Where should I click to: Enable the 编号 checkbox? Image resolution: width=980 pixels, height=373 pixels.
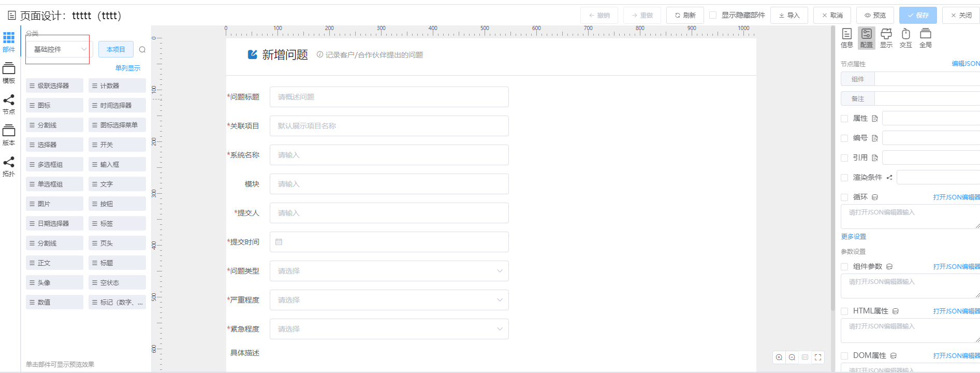(844, 138)
